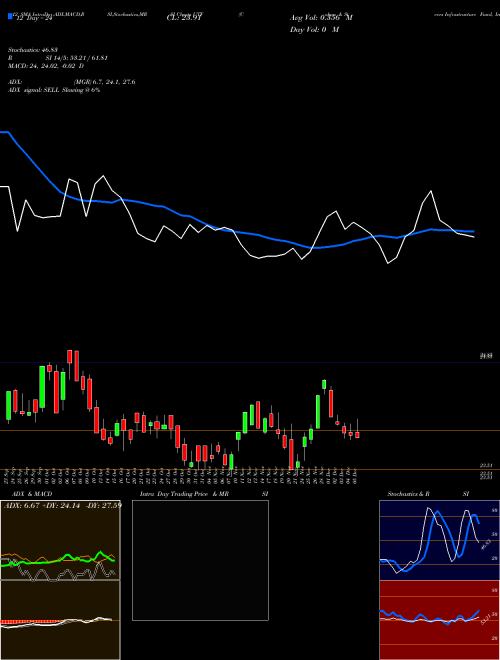Open the MACD chart with red histogram
This screenshot has width=500, height=660.
[60, 620]
